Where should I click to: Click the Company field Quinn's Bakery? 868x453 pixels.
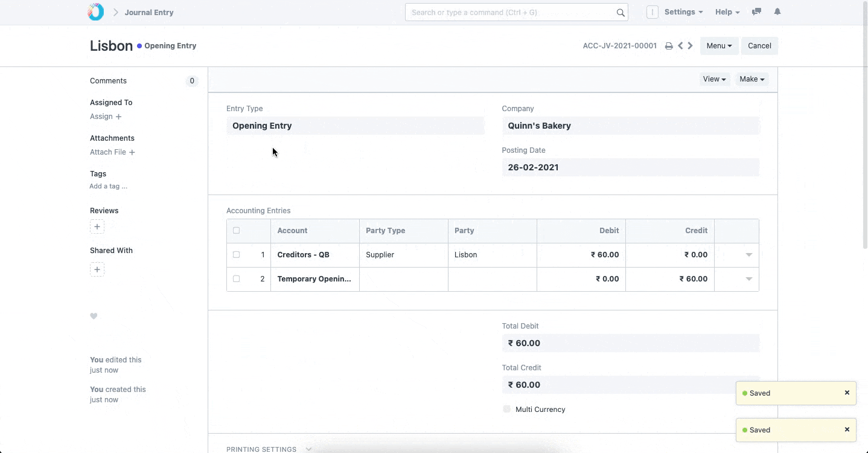click(631, 126)
